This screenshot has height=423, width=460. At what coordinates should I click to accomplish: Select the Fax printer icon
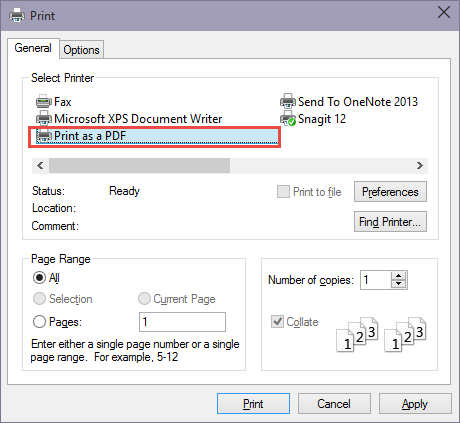click(44, 101)
